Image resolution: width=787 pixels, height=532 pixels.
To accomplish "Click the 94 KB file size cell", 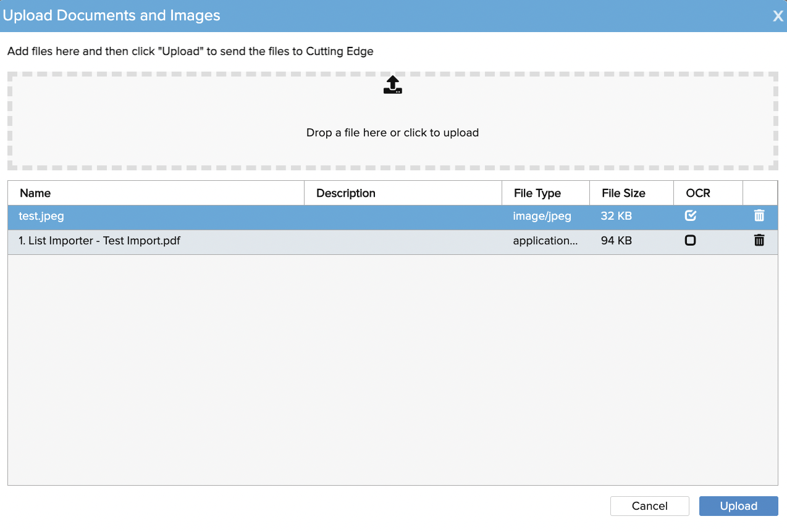I will coord(616,241).
